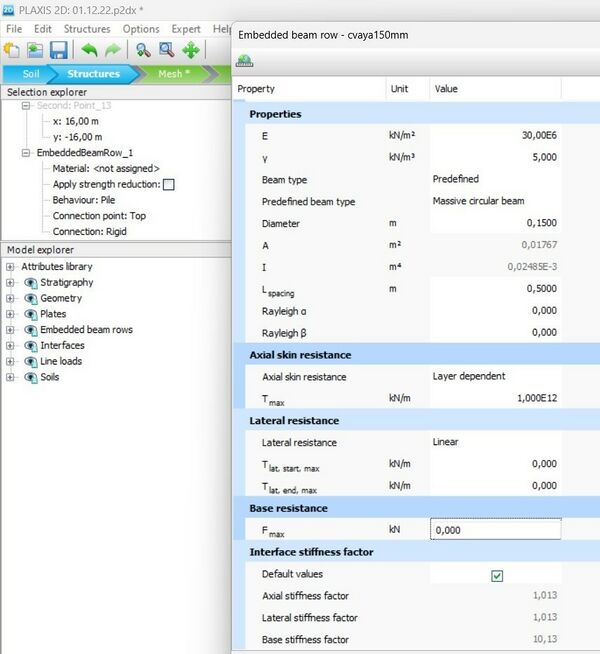Activate the green Pan arrows tool
The width and height of the screenshot is (600, 654).
(x=191, y=50)
